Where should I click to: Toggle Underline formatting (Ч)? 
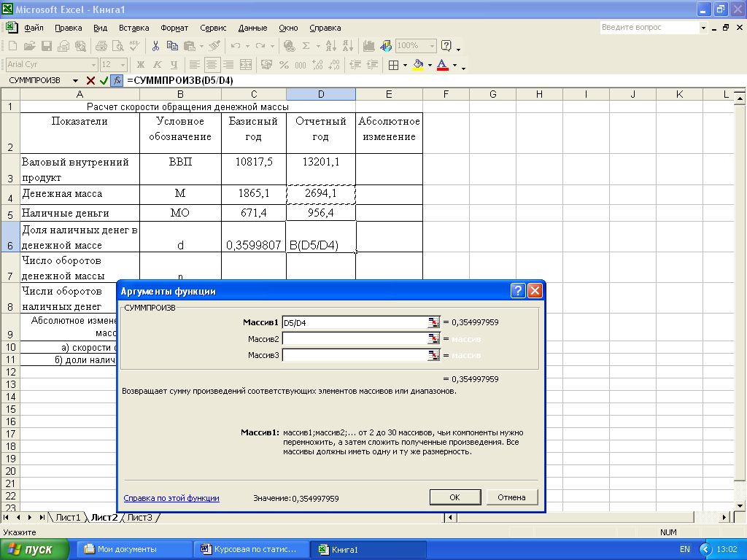(x=174, y=65)
